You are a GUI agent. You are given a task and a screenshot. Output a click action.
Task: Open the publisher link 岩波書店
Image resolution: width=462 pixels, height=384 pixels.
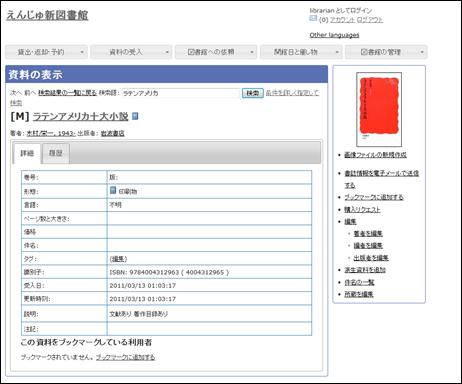tap(112, 133)
